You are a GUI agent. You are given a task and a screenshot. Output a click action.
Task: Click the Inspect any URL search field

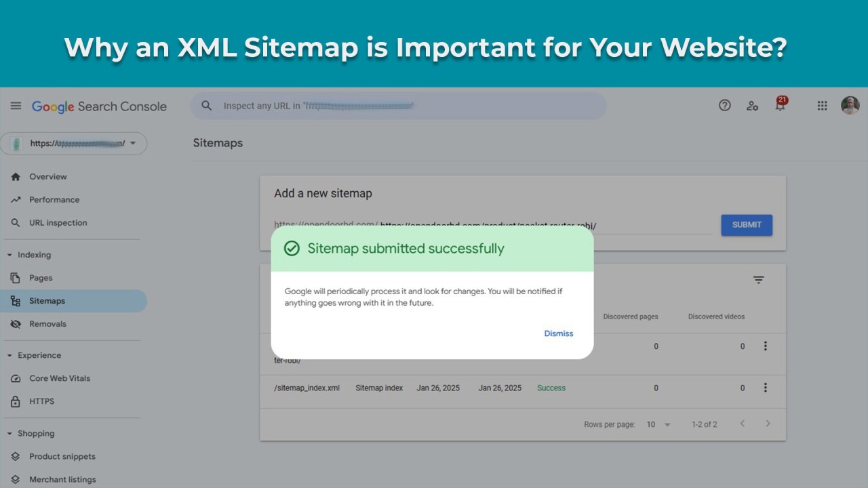tap(399, 106)
